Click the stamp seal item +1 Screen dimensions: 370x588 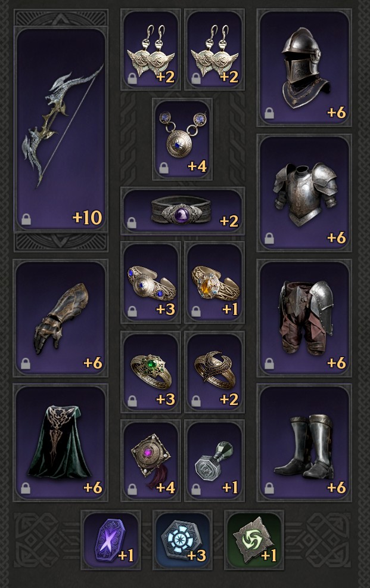[x=214, y=460]
